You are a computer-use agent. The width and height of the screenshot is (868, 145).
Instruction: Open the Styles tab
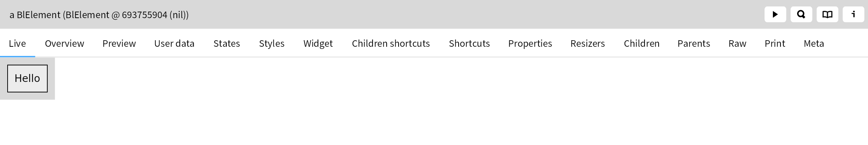click(272, 43)
